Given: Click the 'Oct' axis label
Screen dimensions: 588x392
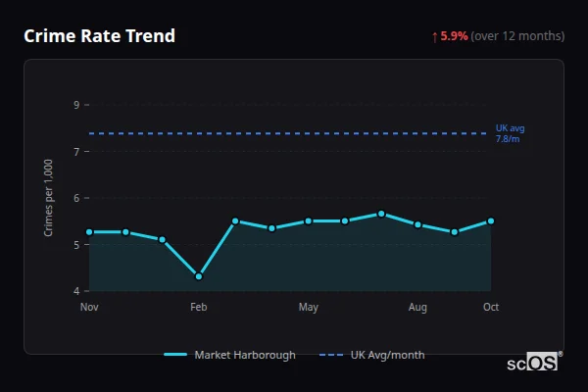Looking at the screenshot, I should 491,307.
